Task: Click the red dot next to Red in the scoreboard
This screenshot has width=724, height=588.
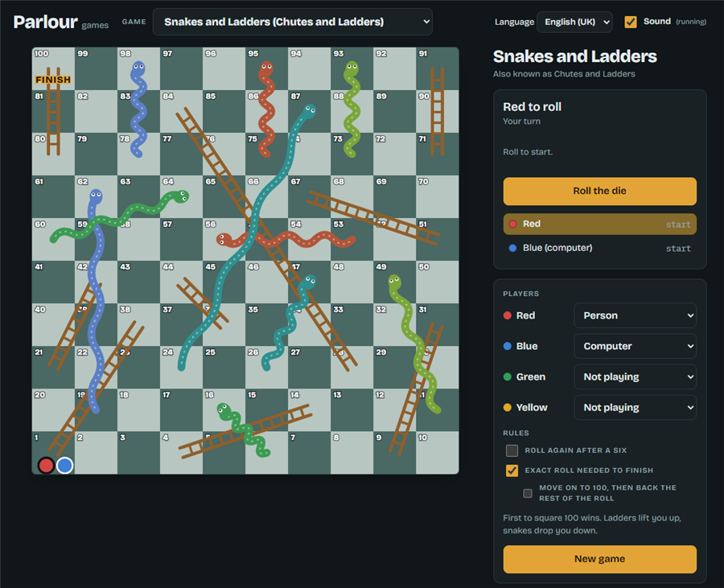Action: [512, 224]
